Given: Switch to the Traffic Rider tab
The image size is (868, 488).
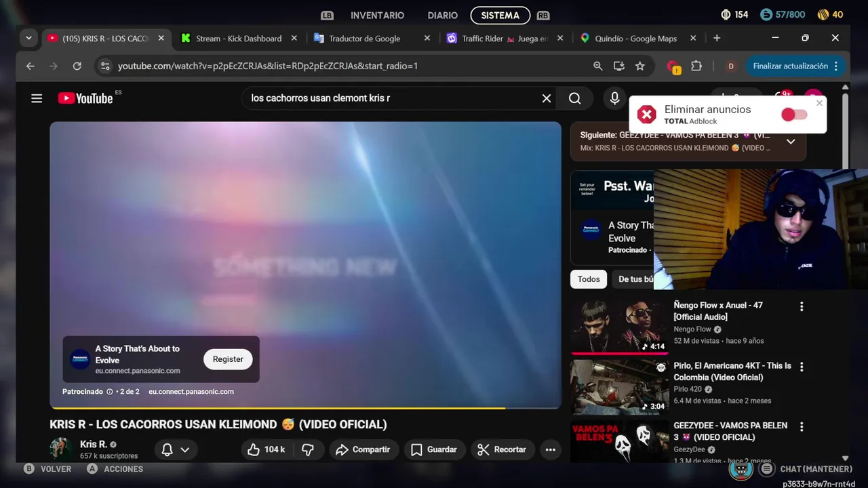Looking at the screenshot, I should pyautogui.click(x=505, y=39).
